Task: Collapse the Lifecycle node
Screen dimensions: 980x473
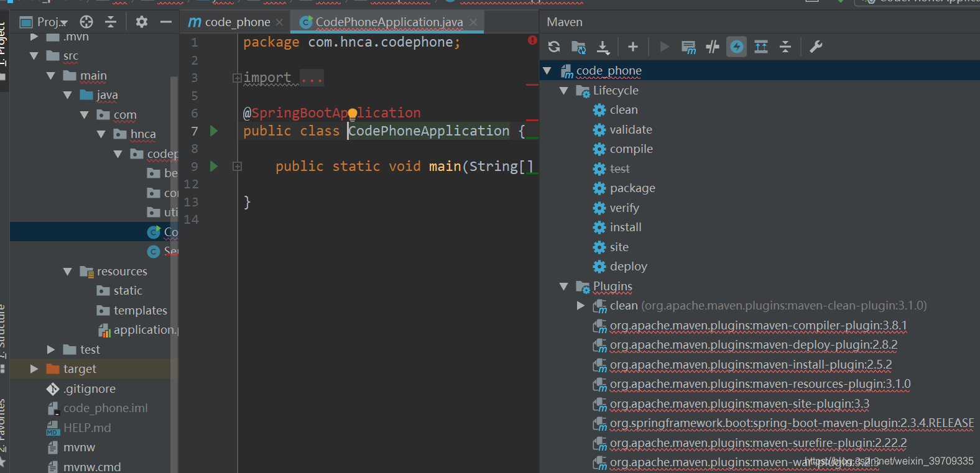Action: coord(564,90)
